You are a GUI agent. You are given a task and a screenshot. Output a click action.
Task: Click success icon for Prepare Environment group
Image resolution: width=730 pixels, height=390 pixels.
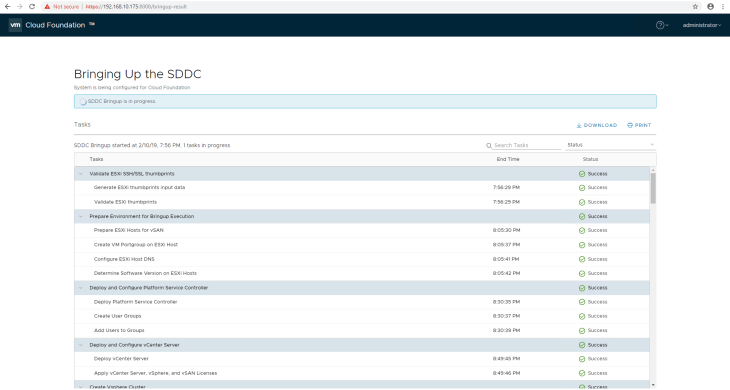click(581, 216)
